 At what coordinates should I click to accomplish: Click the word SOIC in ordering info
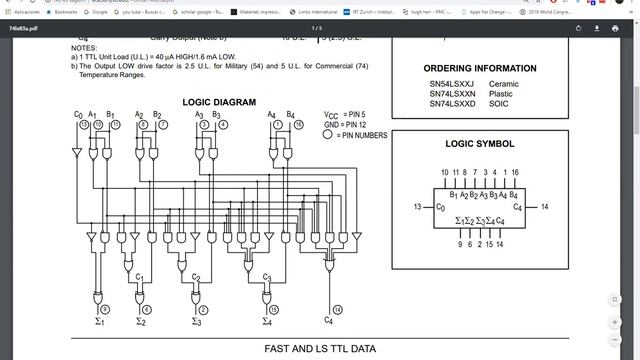(x=498, y=104)
